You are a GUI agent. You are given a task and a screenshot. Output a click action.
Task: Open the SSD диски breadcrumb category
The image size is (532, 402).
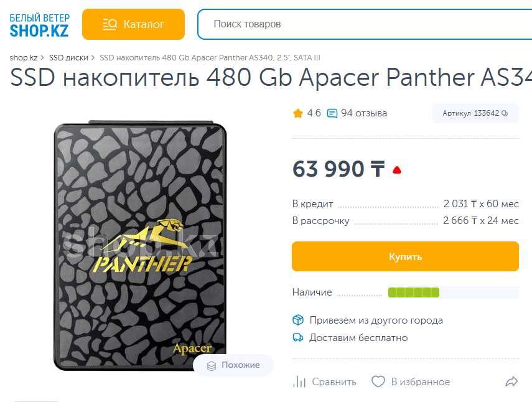68,58
